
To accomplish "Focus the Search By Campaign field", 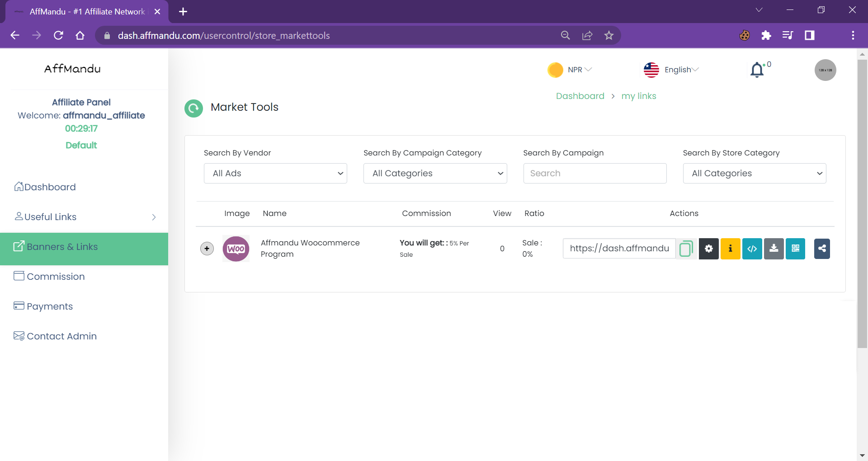I will (595, 173).
